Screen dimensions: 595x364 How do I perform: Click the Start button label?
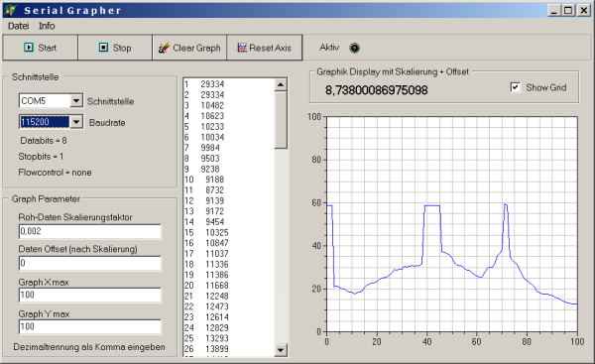[47, 48]
